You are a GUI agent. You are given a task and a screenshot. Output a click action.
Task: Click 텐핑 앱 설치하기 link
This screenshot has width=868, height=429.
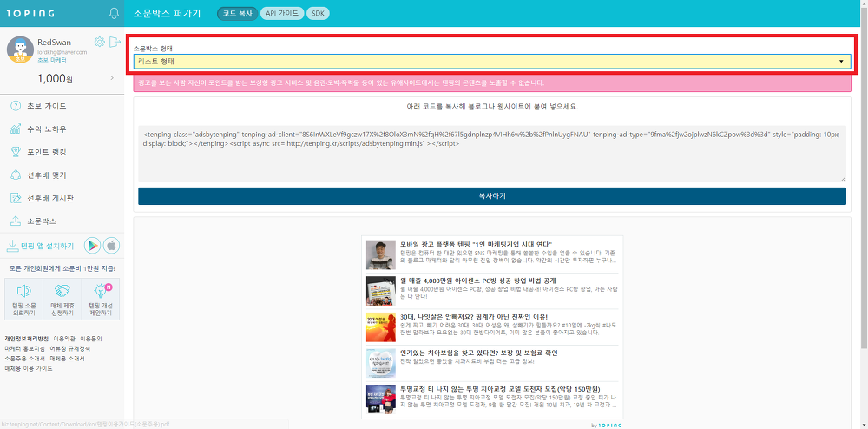[47, 247]
